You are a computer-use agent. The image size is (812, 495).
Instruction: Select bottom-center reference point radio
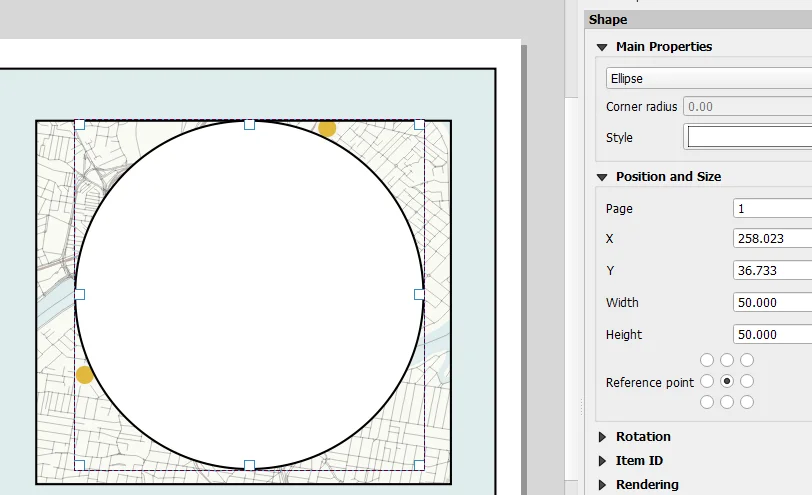tap(727, 402)
